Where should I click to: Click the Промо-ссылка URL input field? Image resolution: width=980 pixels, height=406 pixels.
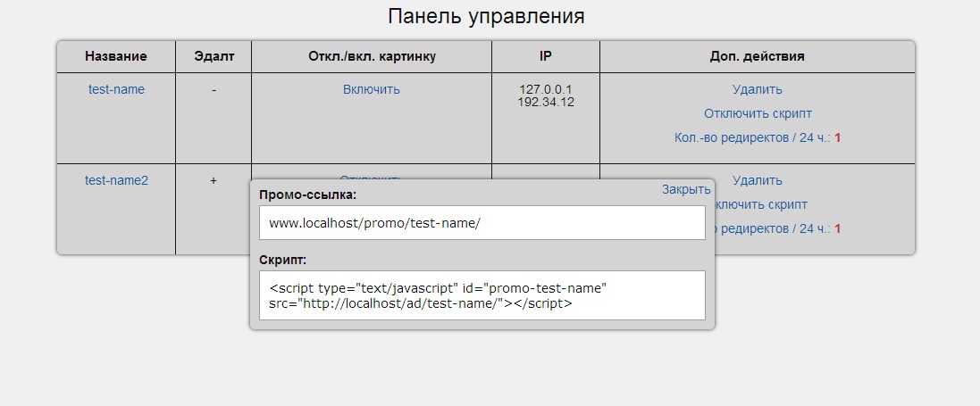[482, 223]
